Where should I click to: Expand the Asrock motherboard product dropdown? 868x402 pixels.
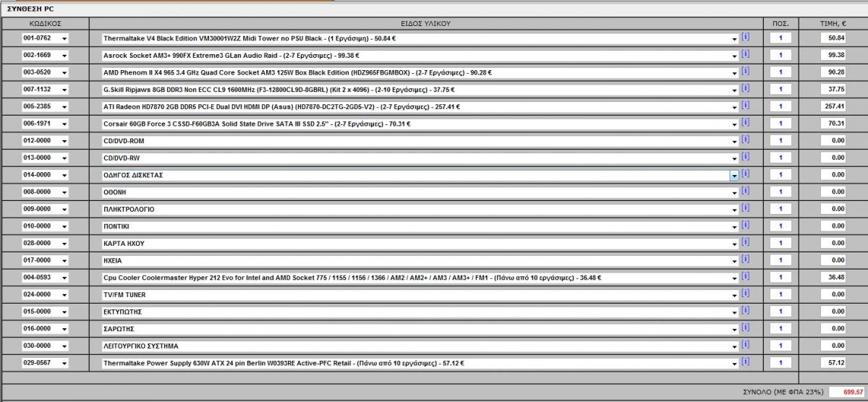click(x=420, y=55)
